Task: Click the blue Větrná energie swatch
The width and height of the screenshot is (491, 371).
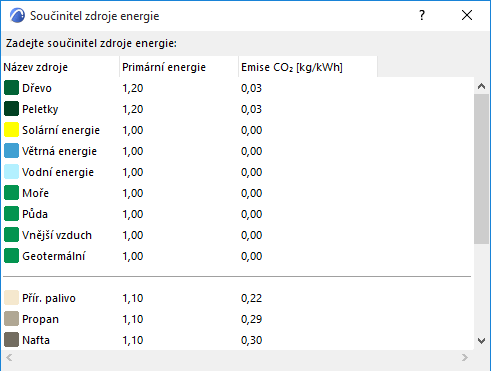Action: pos(11,151)
